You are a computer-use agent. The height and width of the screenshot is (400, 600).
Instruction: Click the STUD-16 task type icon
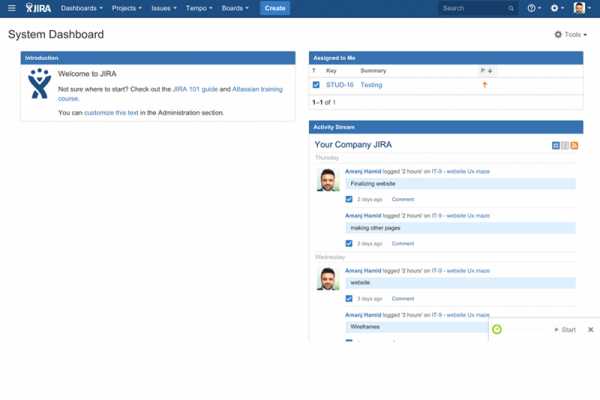(x=316, y=85)
